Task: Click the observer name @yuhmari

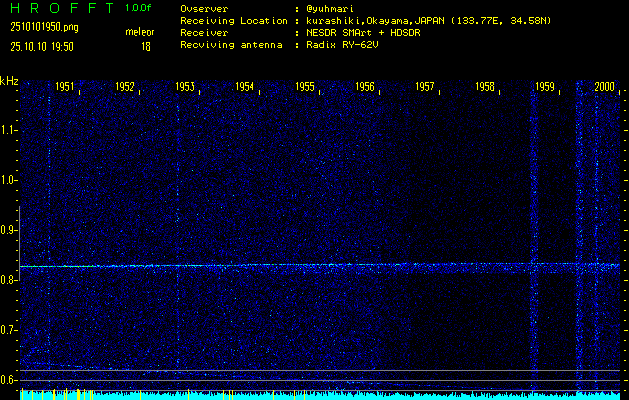Action: 330,9
